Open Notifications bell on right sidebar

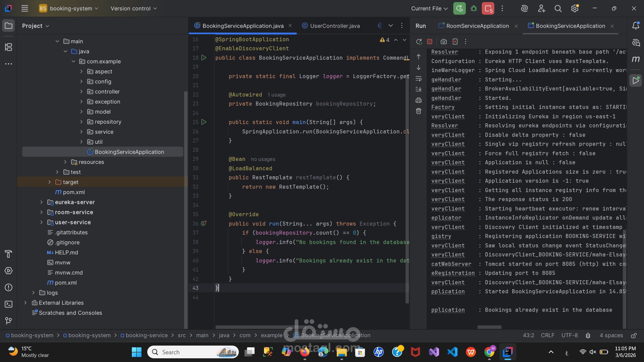pos(636,26)
